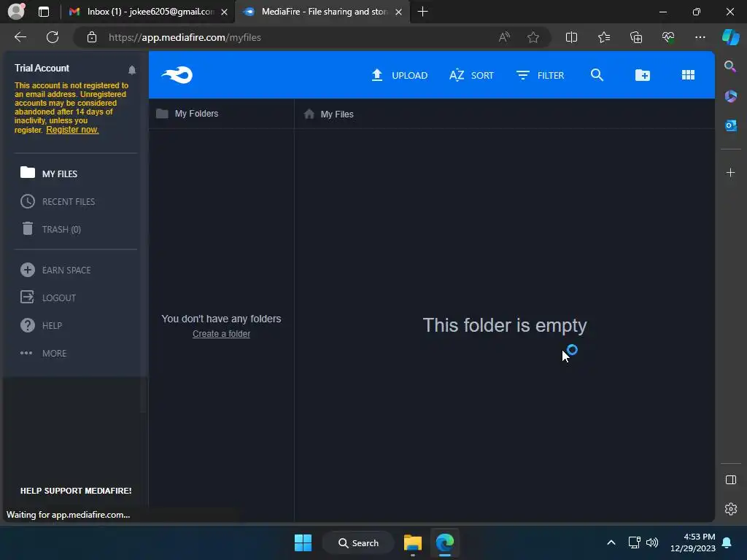Viewport: 747px width, 560px height.
Task: Select the MediaFire browser tab
Action: pyautogui.click(x=322, y=12)
